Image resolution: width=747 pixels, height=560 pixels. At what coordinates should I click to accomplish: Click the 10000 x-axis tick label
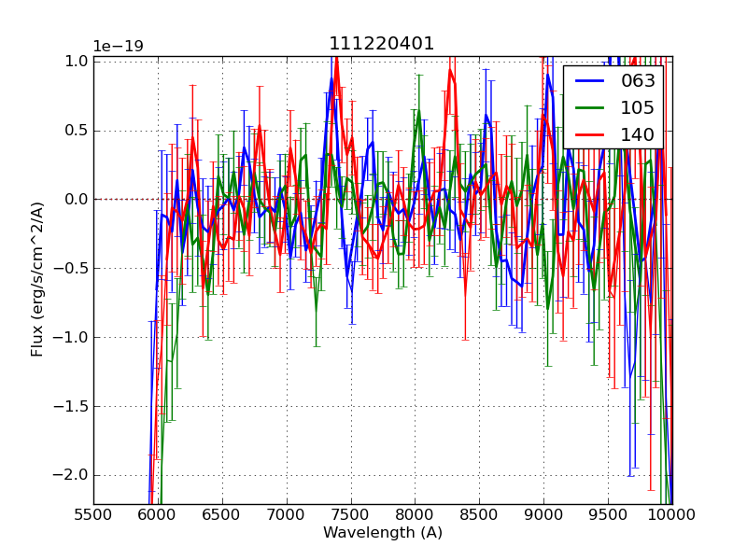click(672, 514)
